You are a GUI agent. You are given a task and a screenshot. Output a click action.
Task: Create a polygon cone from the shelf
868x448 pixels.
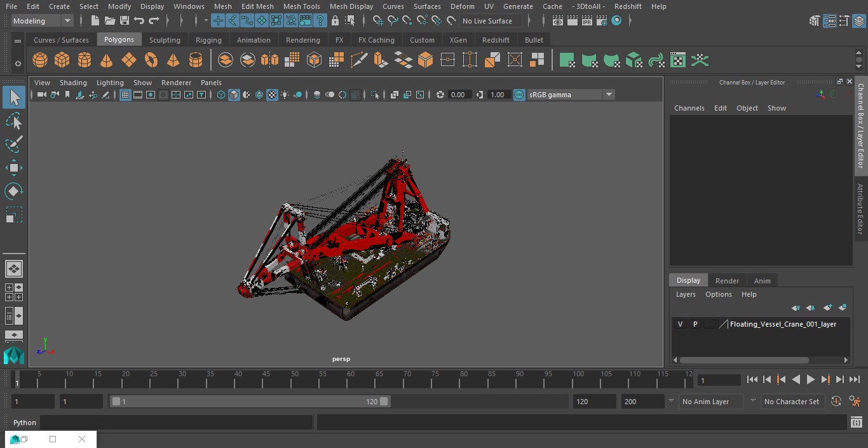[x=107, y=60]
